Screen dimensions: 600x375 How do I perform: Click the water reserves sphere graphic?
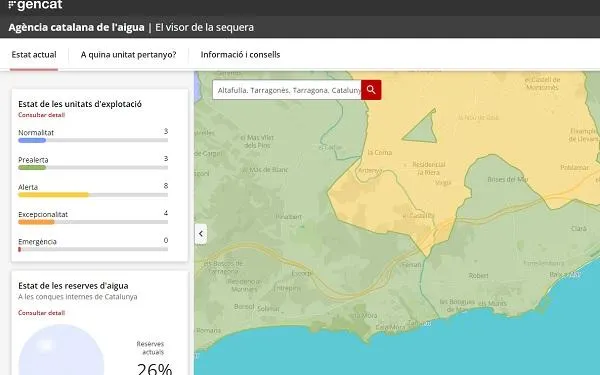pos(61,350)
